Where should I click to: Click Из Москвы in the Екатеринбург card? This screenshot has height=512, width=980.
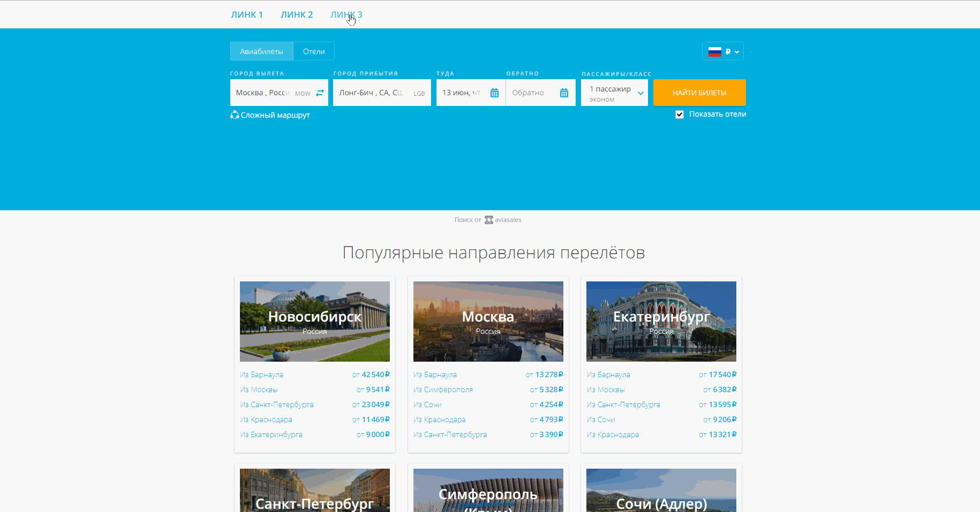[606, 389]
